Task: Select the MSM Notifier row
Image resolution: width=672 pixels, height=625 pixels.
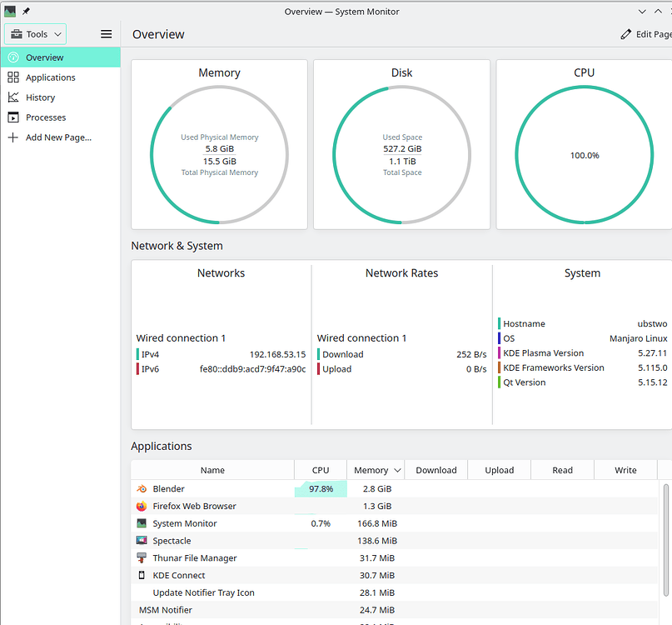Action: (394, 609)
